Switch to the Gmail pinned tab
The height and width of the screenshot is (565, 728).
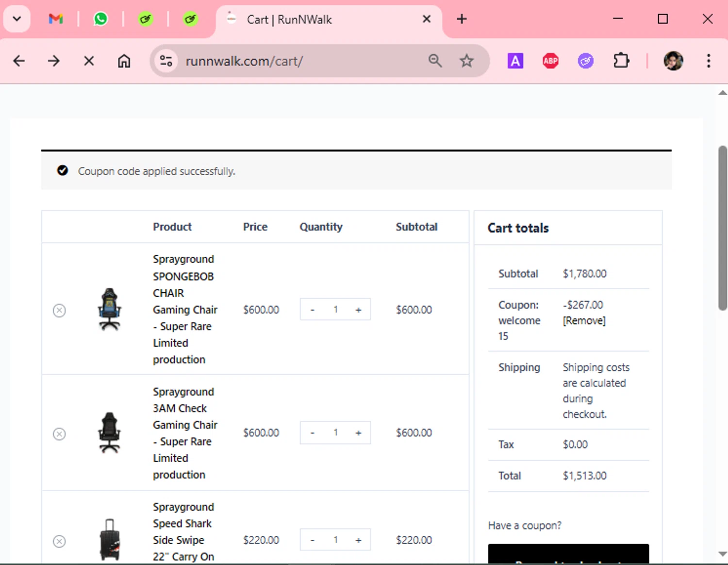pos(56,19)
